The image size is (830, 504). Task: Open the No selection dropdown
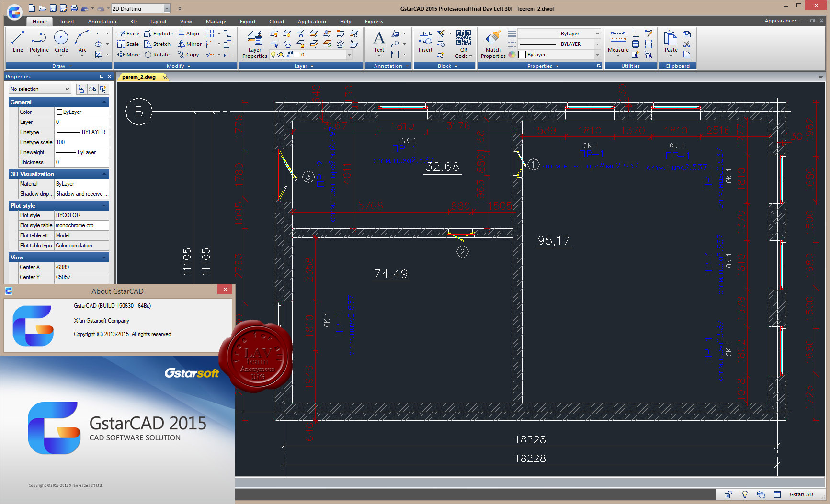(40, 89)
